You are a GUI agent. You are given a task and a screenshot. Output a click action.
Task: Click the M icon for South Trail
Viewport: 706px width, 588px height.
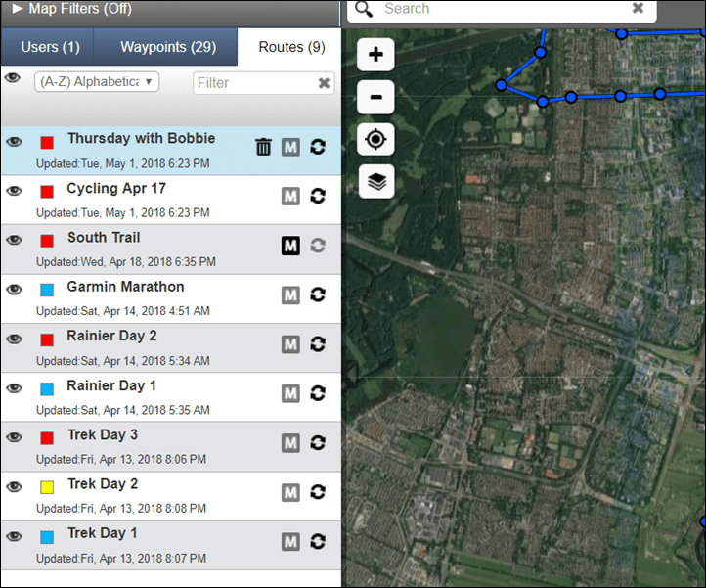[290, 246]
